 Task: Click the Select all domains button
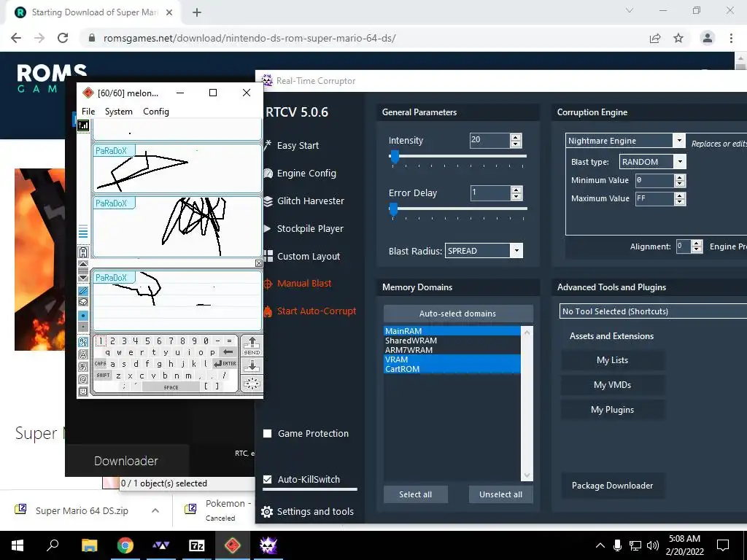click(x=415, y=494)
